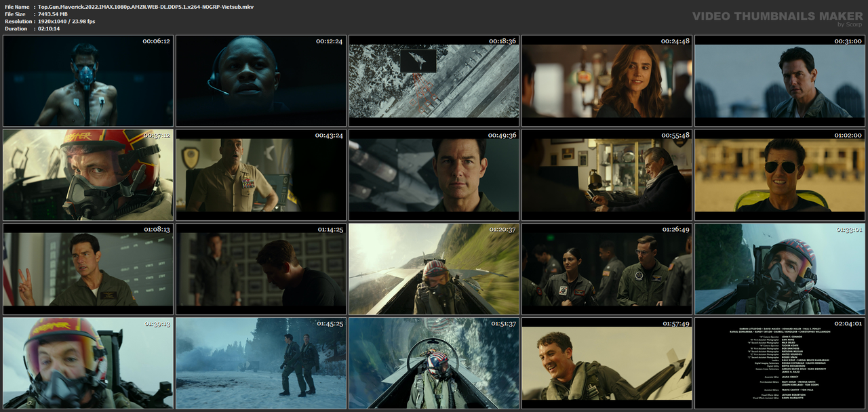Click the 00:06:12 timestamp label
The width and height of the screenshot is (868, 412).
[x=156, y=41]
